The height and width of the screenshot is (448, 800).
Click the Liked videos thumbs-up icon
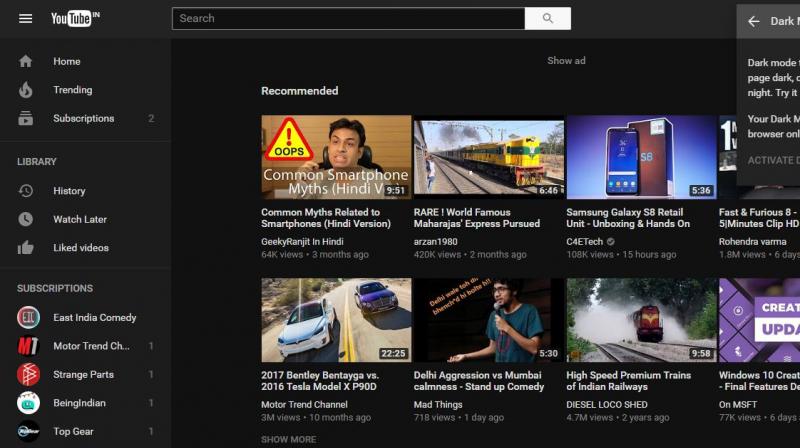(x=26, y=248)
